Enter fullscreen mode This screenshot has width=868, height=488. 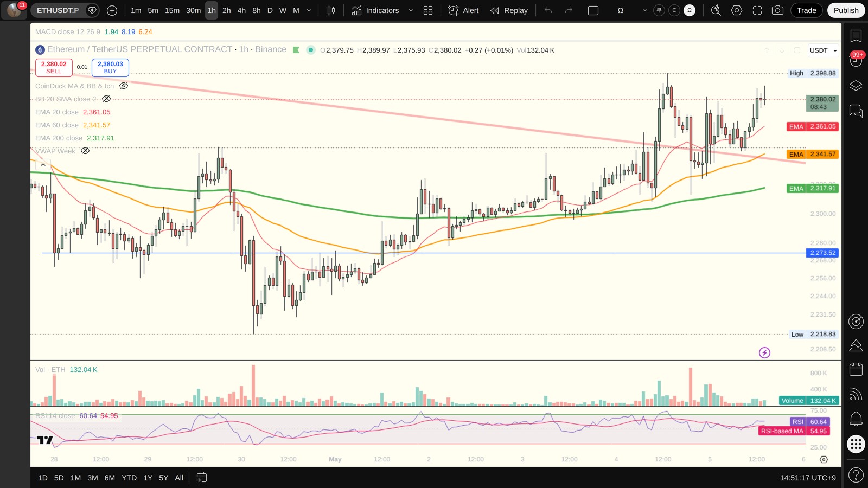[757, 10]
